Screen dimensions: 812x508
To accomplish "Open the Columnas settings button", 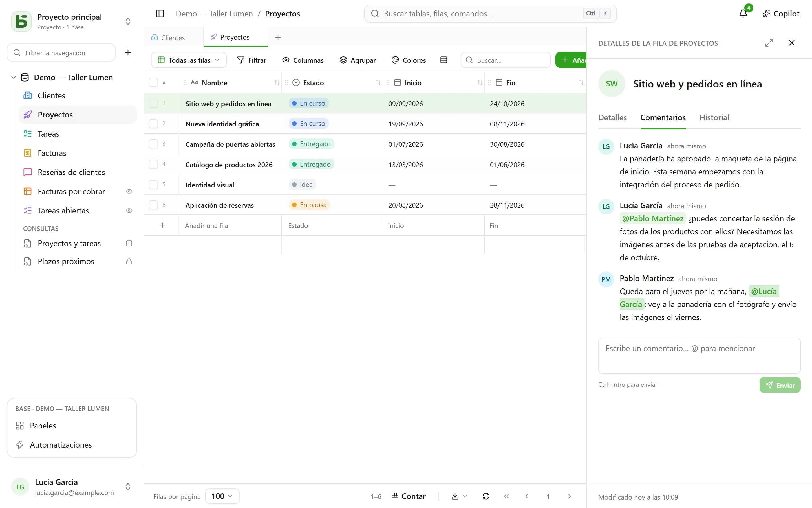I will pos(303,60).
